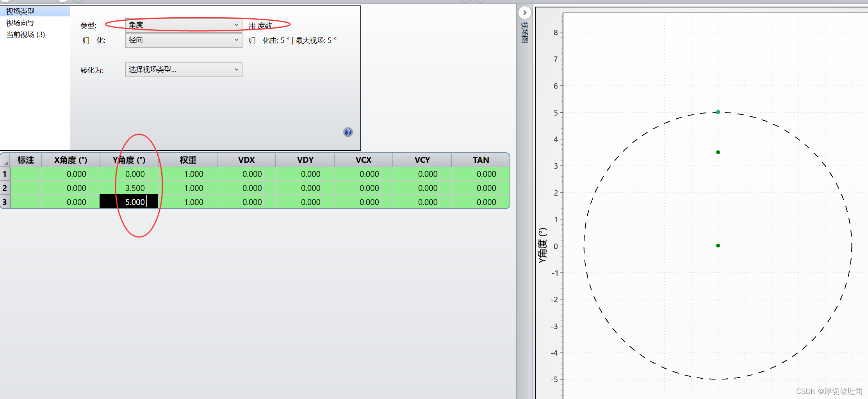Click the X angle cell in row 1
The width and height of the screenshot is (868, 399).
pos(71,174)
